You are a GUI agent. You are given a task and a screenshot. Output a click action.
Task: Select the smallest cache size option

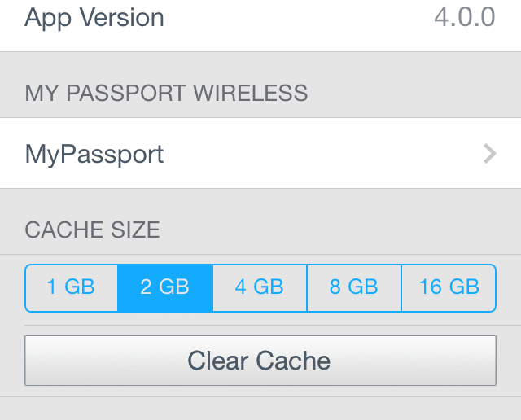tap(71, 288)
